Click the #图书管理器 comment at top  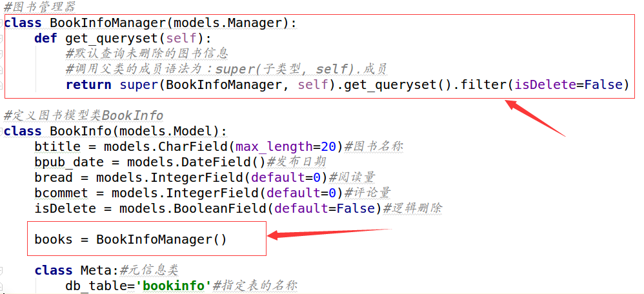[x=40, y=8]
